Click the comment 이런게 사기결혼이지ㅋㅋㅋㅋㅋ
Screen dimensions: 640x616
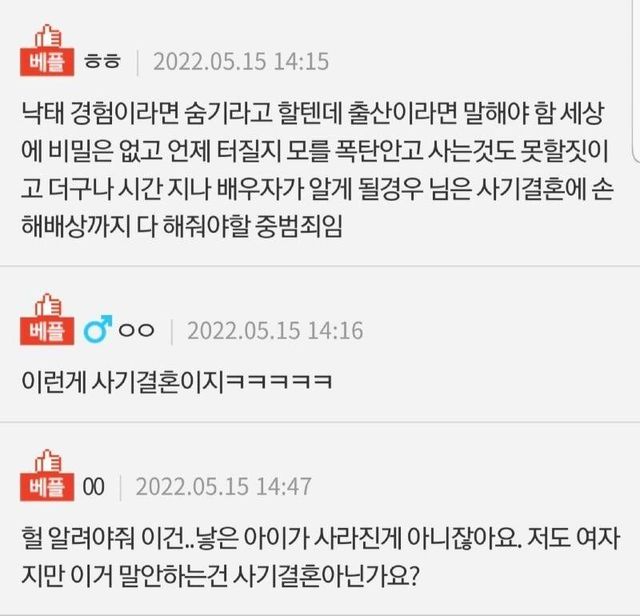[x=177, y=382]
